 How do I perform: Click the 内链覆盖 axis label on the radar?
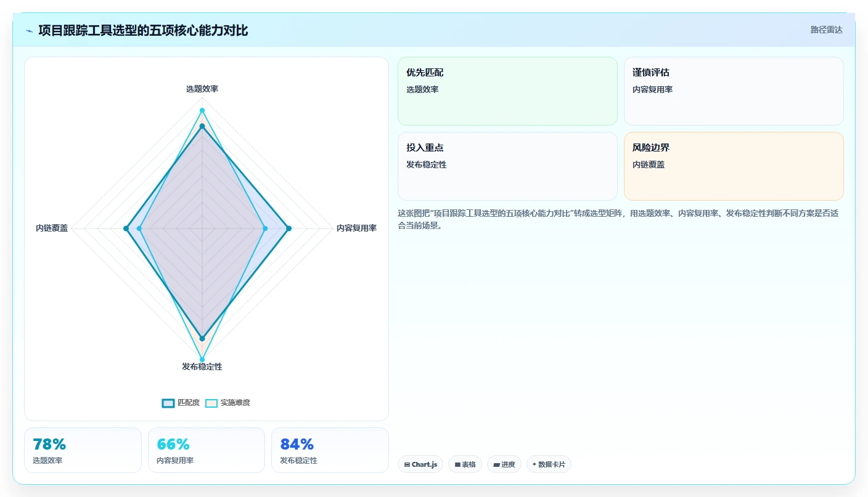(x=52, y=228)
